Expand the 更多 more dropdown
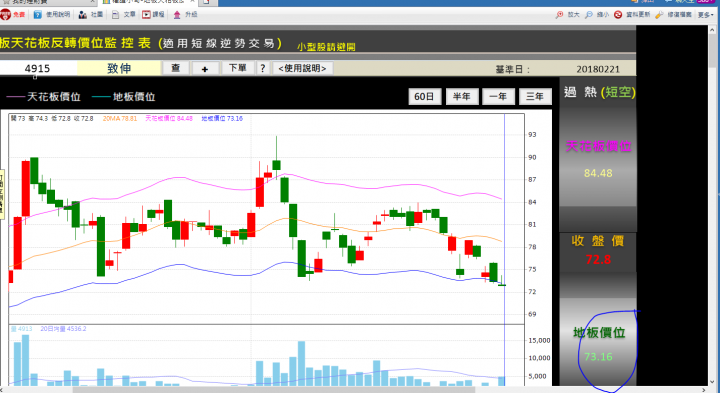This screenshot has width=720, height=393. pyautogui.click(x=706, y=15)
